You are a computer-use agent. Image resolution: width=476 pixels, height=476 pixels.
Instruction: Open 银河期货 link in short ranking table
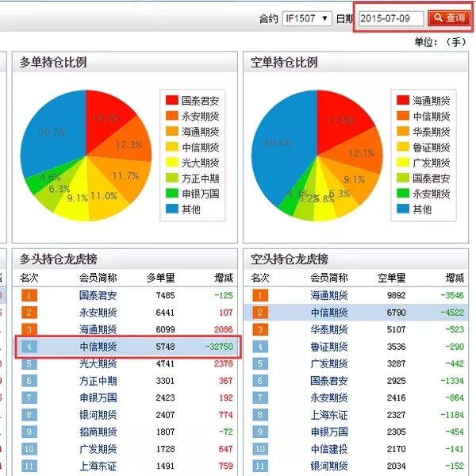329,466
